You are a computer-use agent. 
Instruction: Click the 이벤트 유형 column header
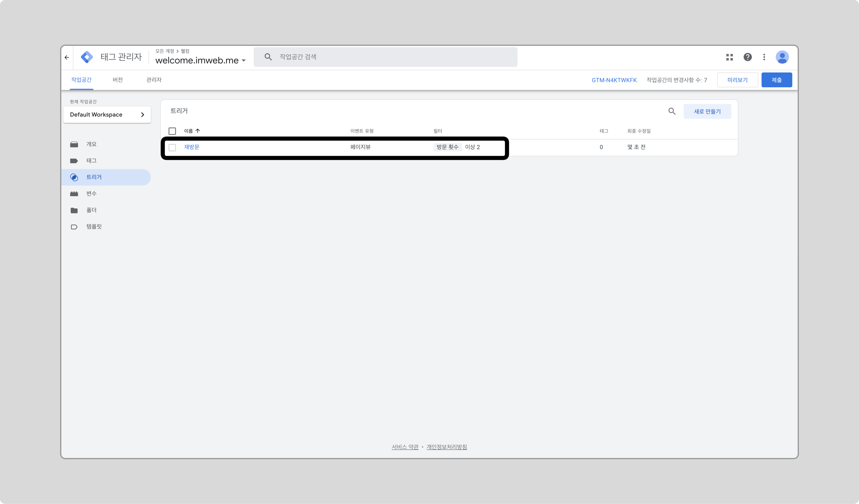pos(362,131)
